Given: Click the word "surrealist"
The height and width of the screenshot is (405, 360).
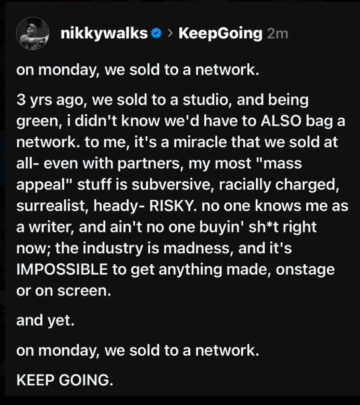Looking at the screenshot, I should pos(52,206).
